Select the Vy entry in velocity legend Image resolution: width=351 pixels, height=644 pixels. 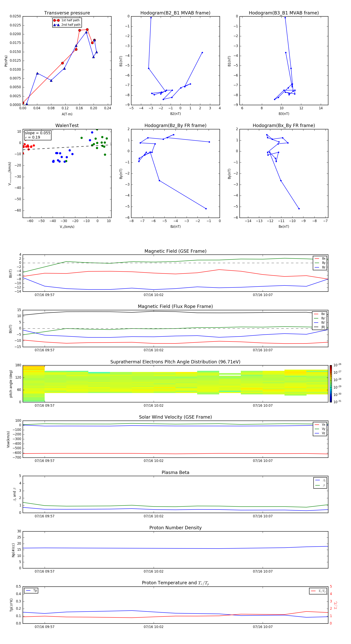coord(320,429)
